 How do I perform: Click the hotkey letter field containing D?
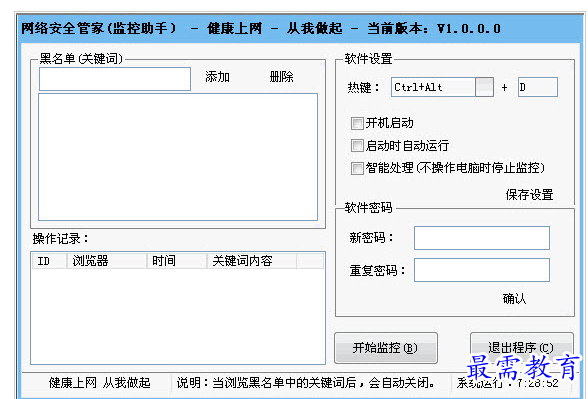[x=538, y=87]
